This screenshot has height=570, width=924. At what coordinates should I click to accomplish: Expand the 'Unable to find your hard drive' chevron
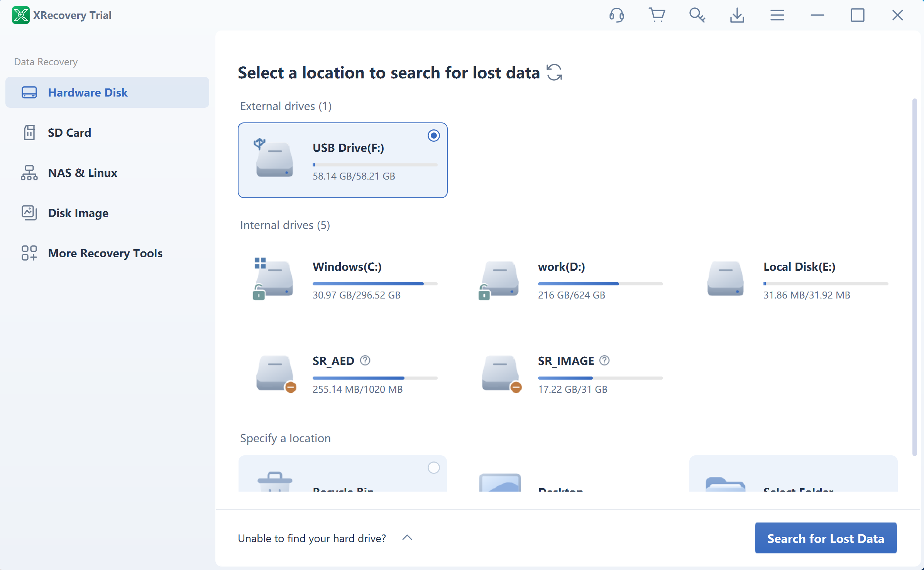[407, 538]
